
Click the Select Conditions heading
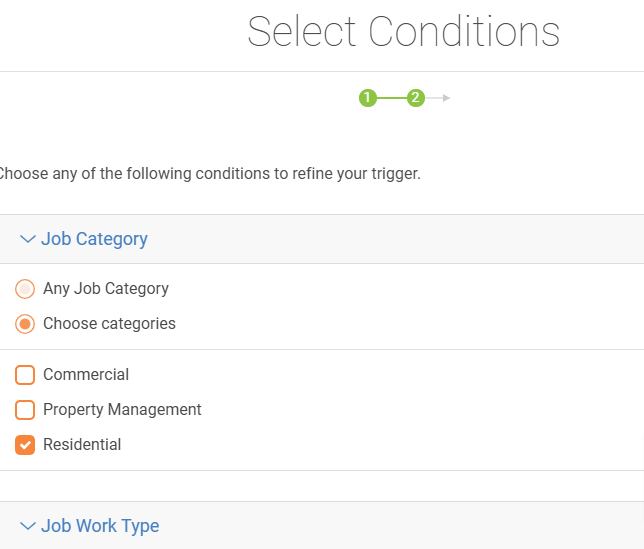click(x=404, y=31)
